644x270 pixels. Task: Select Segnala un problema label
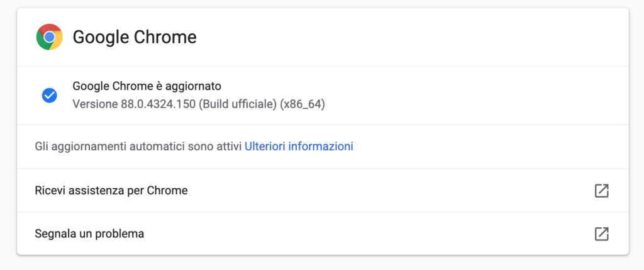(89, 233)
